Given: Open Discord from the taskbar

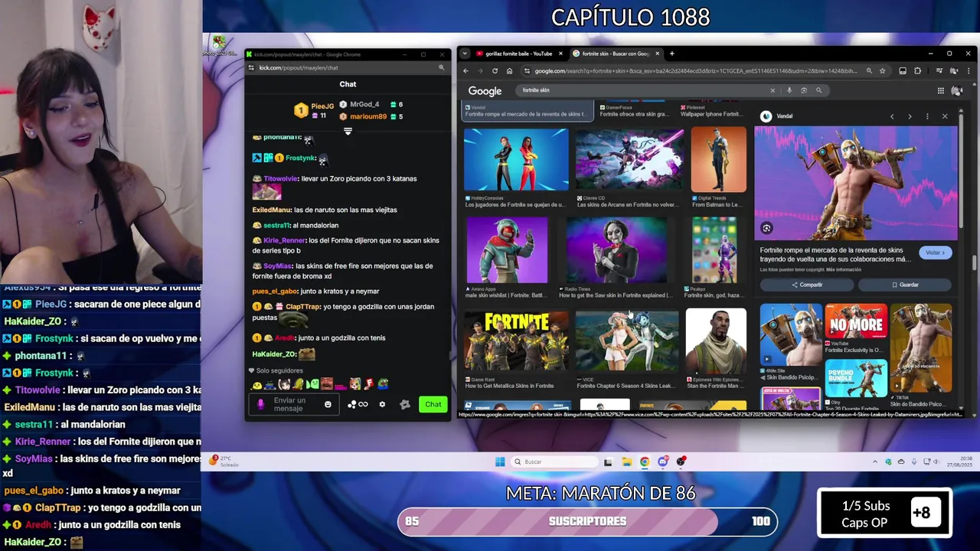Looking at the screenshot, I should click(663, 461).
